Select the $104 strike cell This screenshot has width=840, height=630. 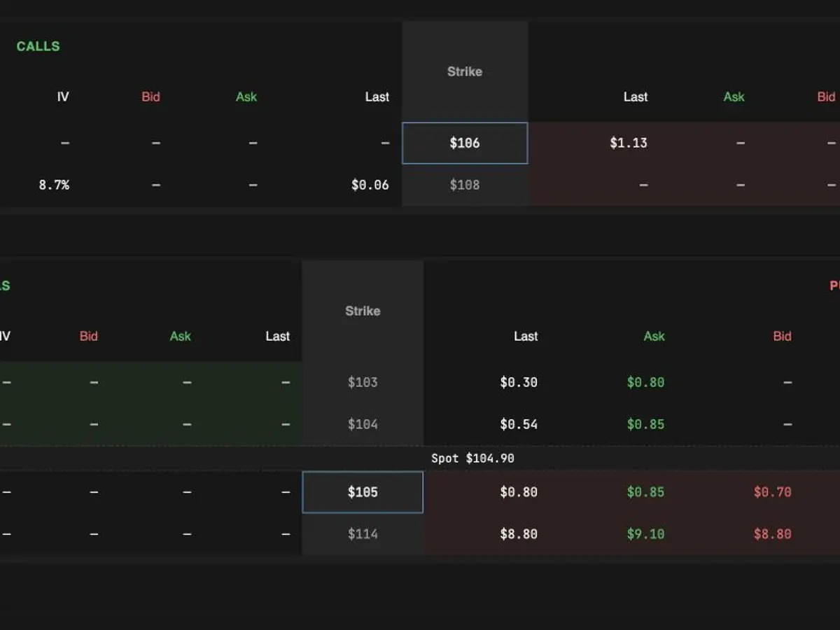coord(363,424)
